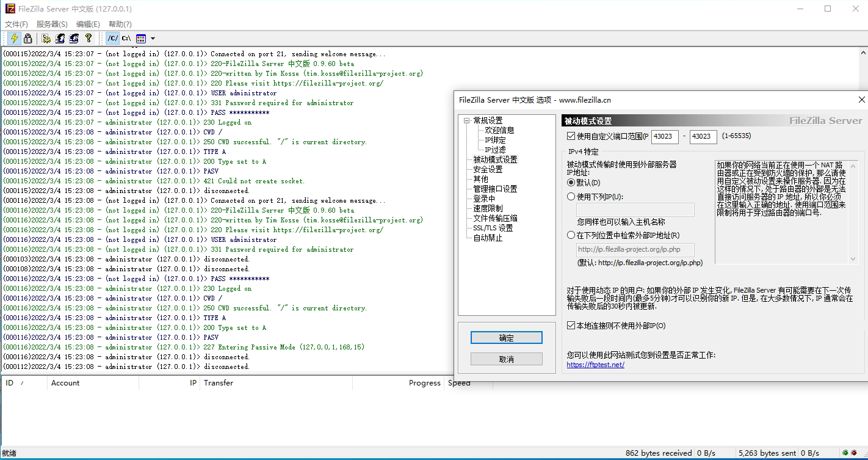Open group settings with the group icon
The height and width of the screenshot is (460, 868).
[x=74, y=38]
